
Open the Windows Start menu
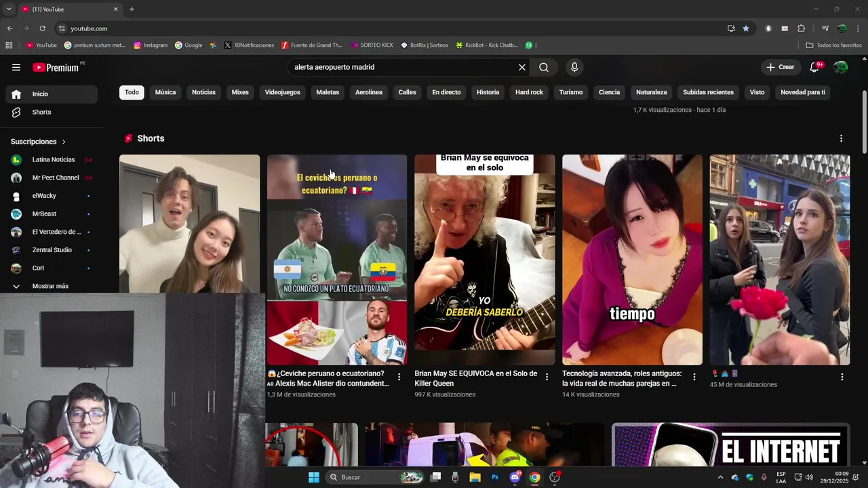314,477
